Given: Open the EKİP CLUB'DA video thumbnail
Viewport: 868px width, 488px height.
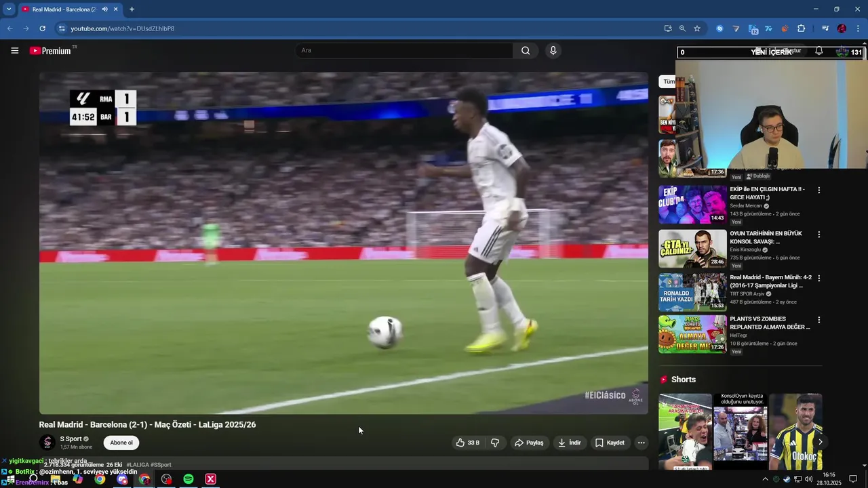Looking at the screenshot, I should [x=692, y=204].
